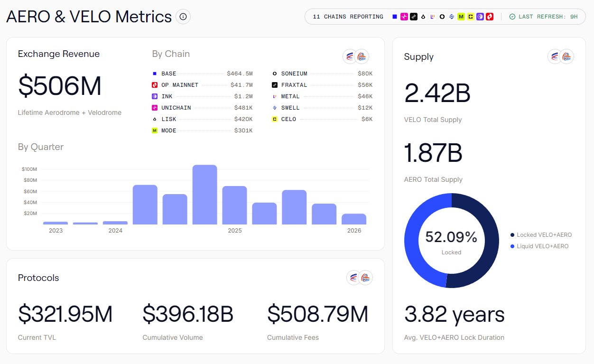Image resolution: width=594 pixels, height=364 pixels.
Task: Click the 11 Chains Reporting label
Action: [x=348, y=17]
